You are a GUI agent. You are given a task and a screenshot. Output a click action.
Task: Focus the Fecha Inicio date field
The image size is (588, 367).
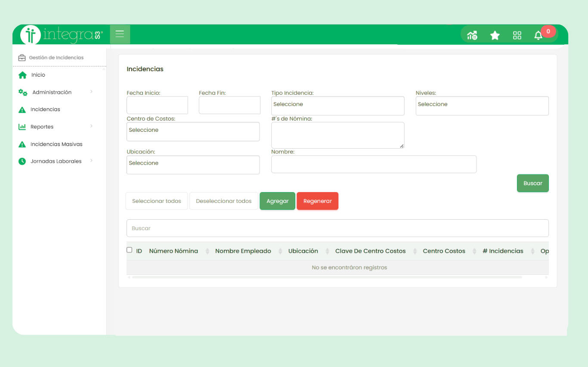pos(157,105)
